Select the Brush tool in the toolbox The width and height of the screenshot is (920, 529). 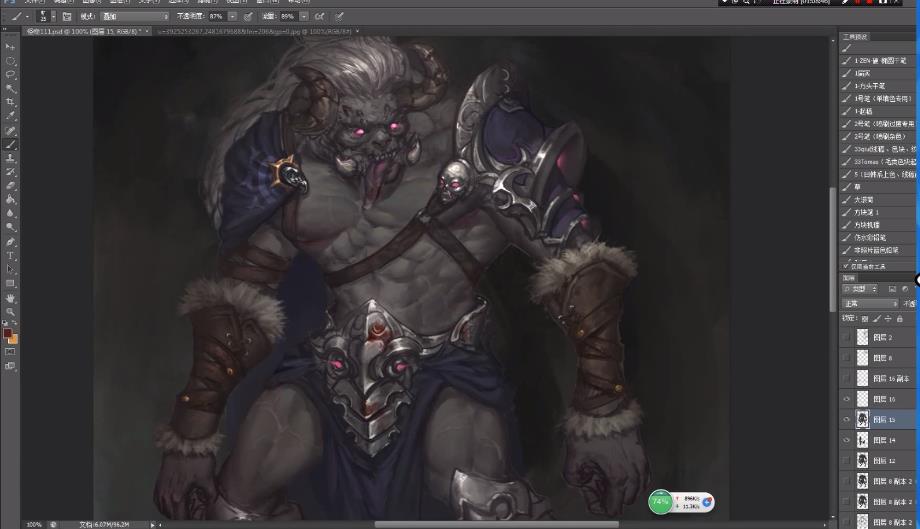(10, 144)
